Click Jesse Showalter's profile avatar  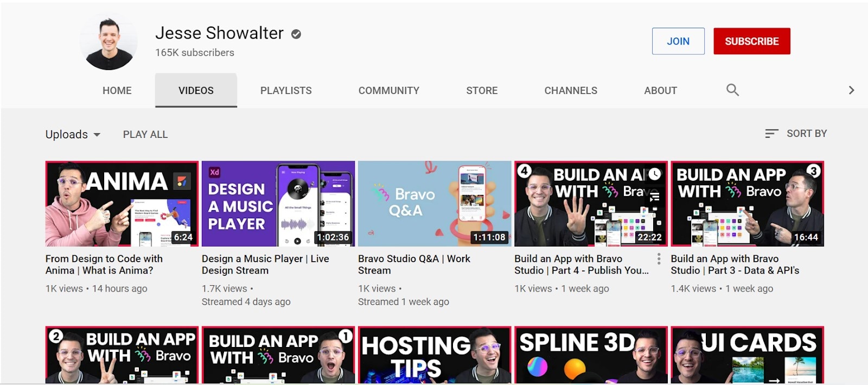pos(109,42)
